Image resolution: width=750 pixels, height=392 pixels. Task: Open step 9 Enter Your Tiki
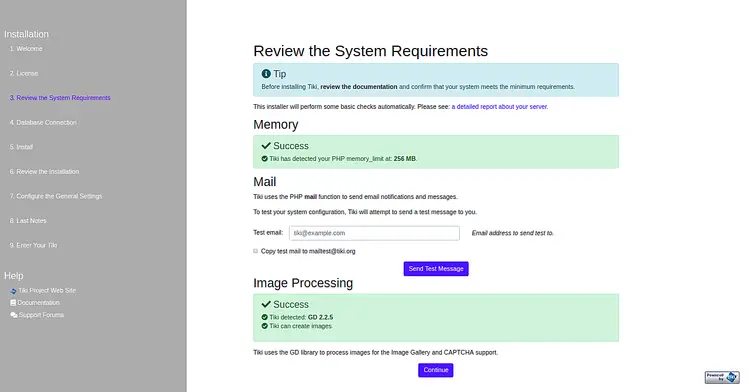tap(33, 245)
